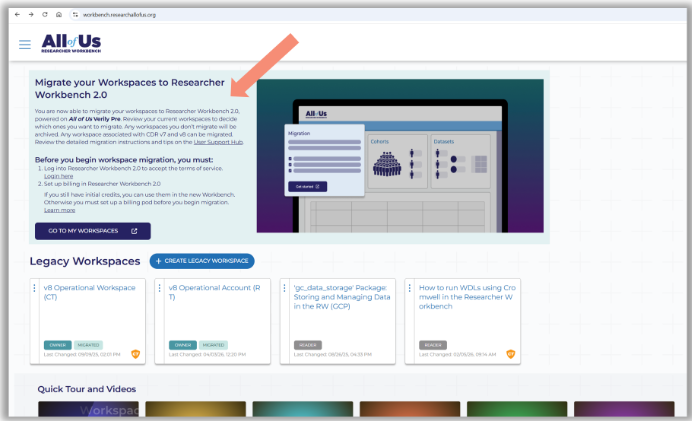Screen dimensions: 692x421
Task: Click the Legacy Workspaces heading
Action: pyautogui.click(x=85, y=261)
